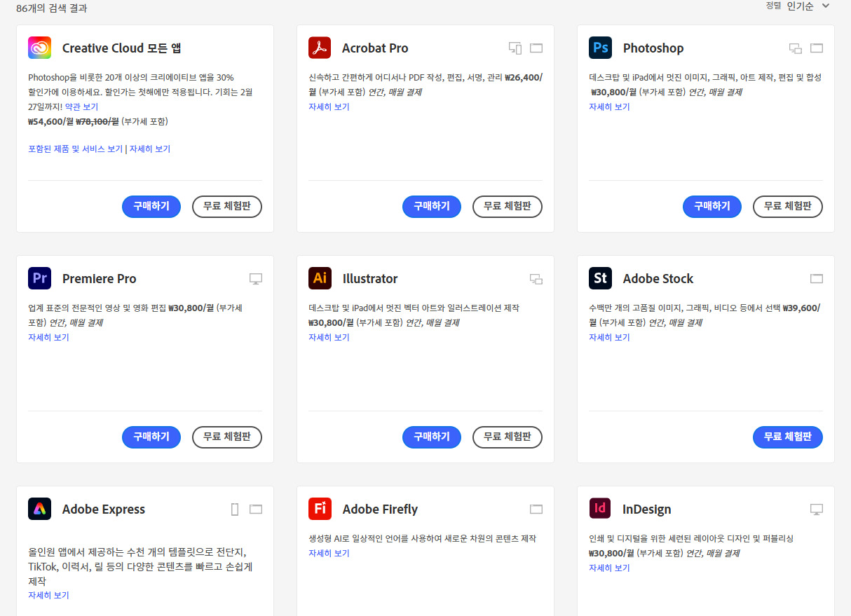This screenshot has height=616, width=851.
Task: Open 자세히 보기 link under Photoshop
Action: pyautogui.click(x=609, y=107)
